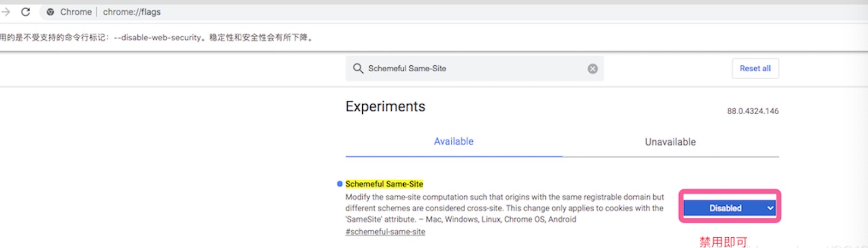
Task: Click the Chrome site info icon
Action: (50, 12)
